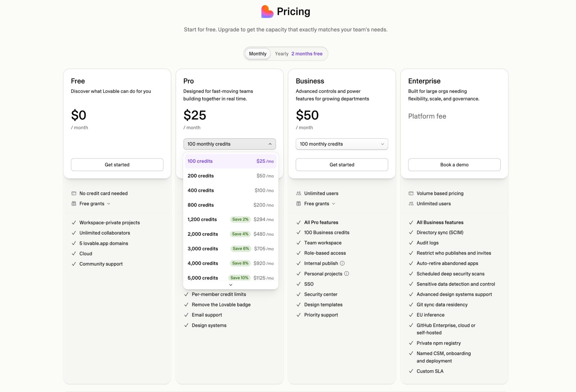Viewport: 576px width, 392px height.
Task: Open Business 100 monthly credits dropdown
Action: [342, 144]
